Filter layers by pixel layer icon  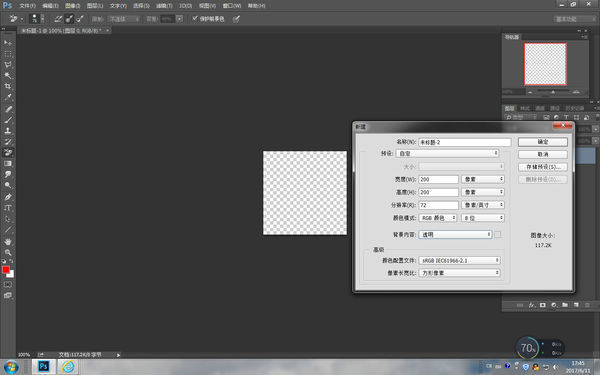click(546, 117)
